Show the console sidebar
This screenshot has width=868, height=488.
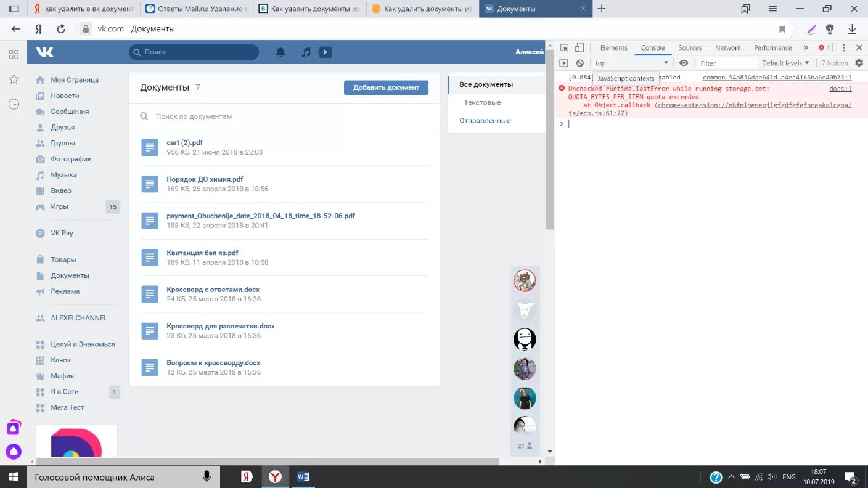pos(563,63)
